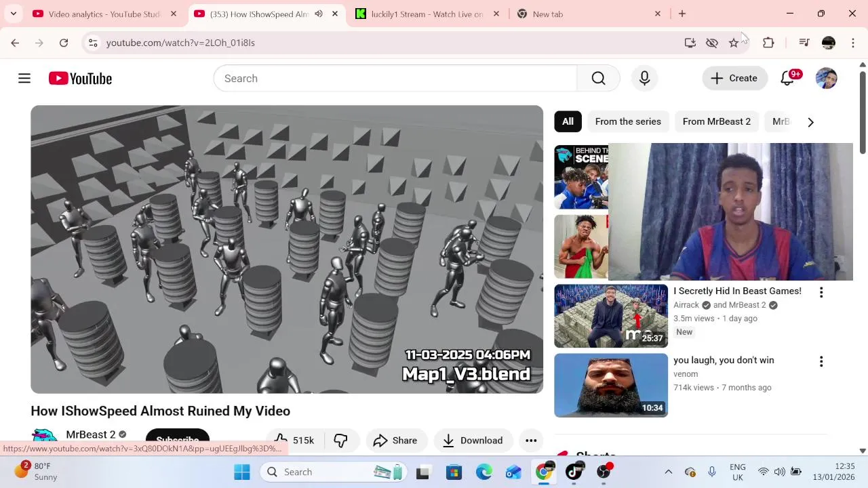Viewport: 868px width, 488px height.
Task: Open the YouTube hamburger guide menu
Action: pyautogui.click(x=24, y=79)
